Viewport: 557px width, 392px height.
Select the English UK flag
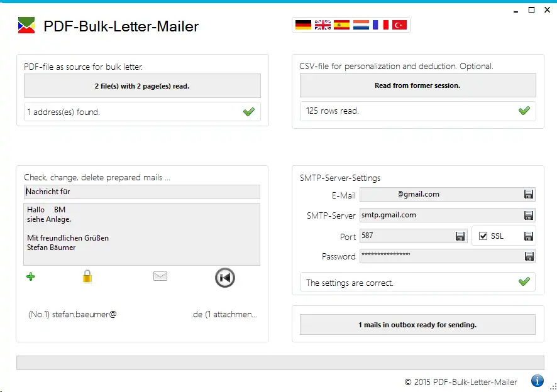323,25
